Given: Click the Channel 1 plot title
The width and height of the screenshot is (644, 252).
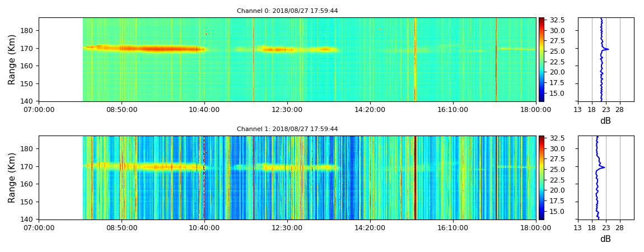Looking at the screenshot, I should 287,129.
